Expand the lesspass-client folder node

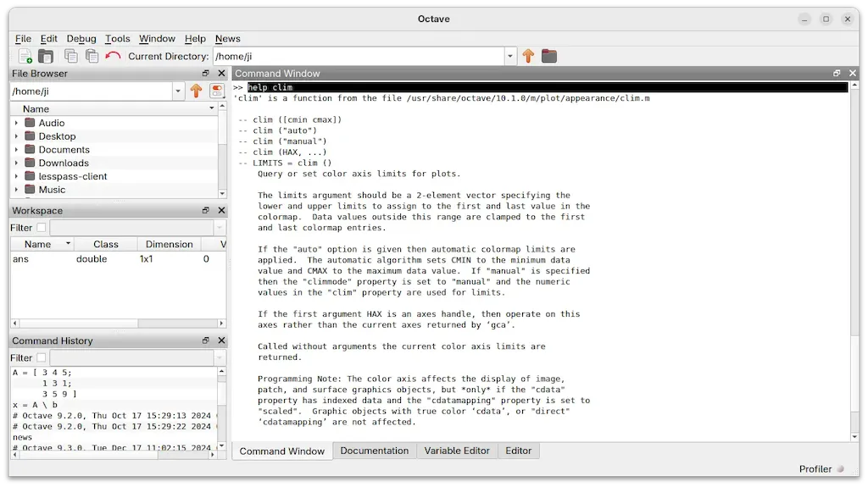click(16, 176)
